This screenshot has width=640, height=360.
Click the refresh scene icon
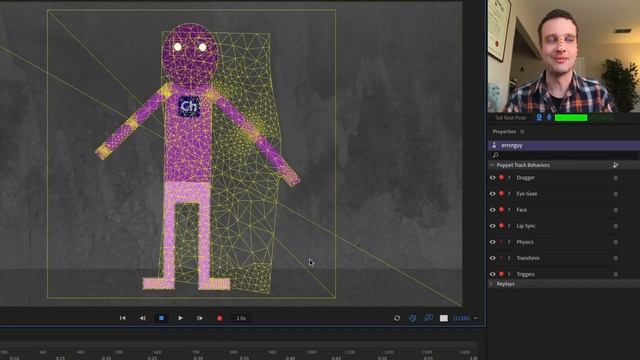(x=397, y=318)
